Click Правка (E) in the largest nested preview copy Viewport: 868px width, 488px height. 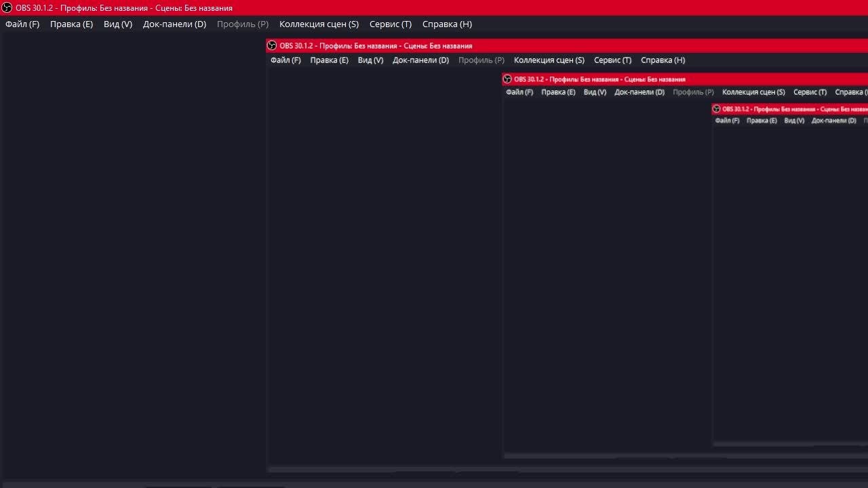click(x=329, y=60)
